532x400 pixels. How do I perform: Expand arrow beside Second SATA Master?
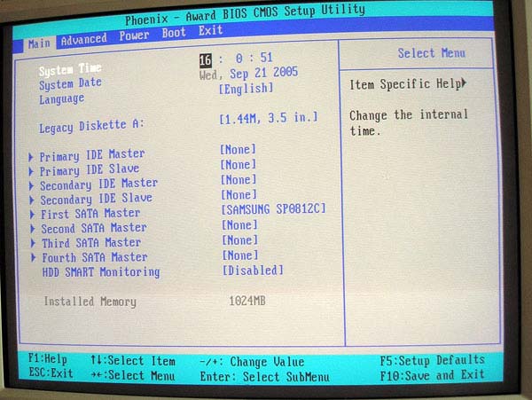click(33, 229)
